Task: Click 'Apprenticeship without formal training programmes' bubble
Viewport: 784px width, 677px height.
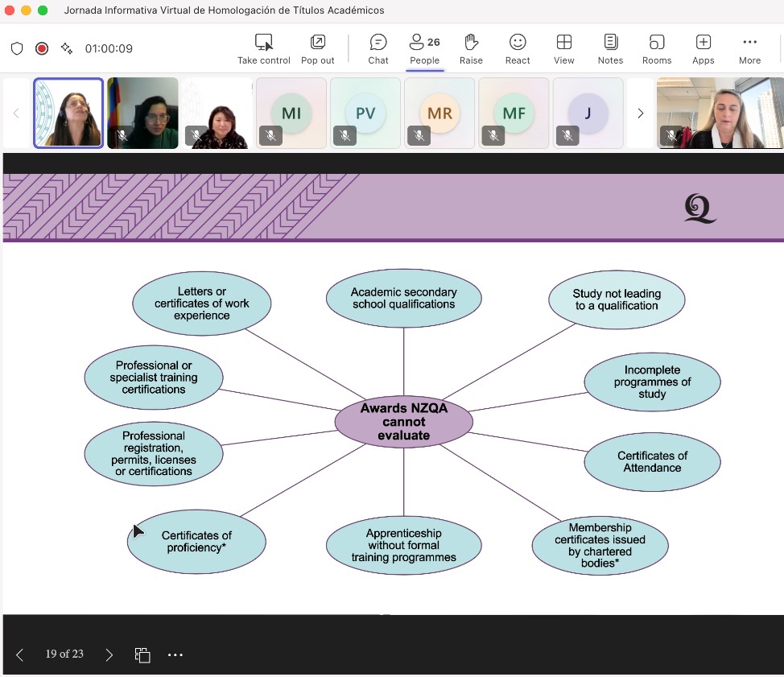Action: click(404, 545)
